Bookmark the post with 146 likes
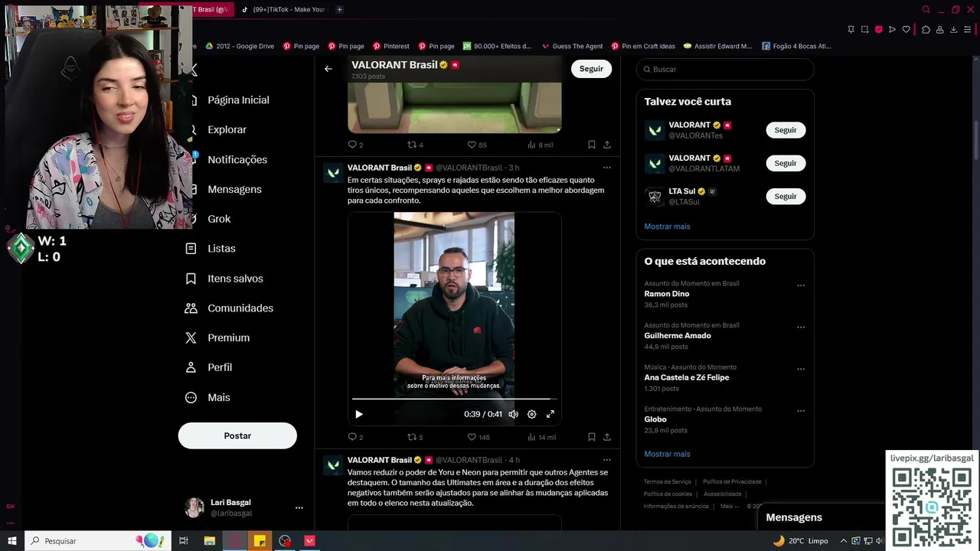The width and height of the screenshot is (980, 551). click(x=592, y=437)
